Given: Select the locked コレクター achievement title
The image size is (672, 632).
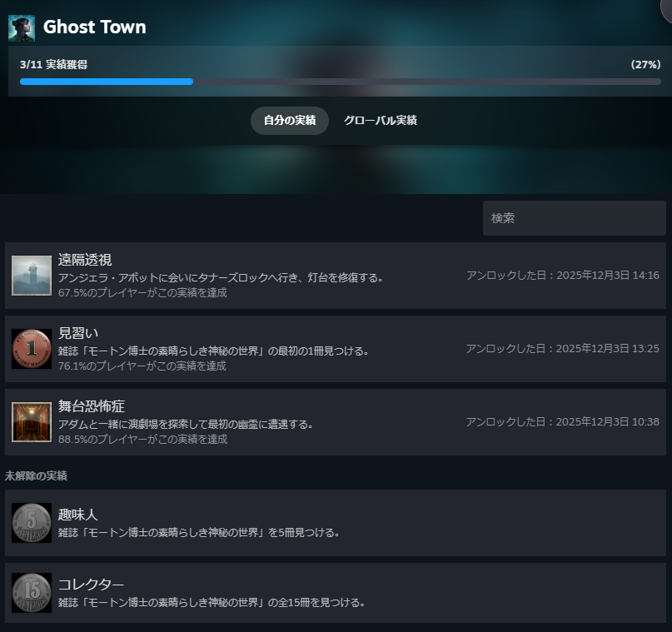Looking at the screenshot, I should click(x=91, y=585).
